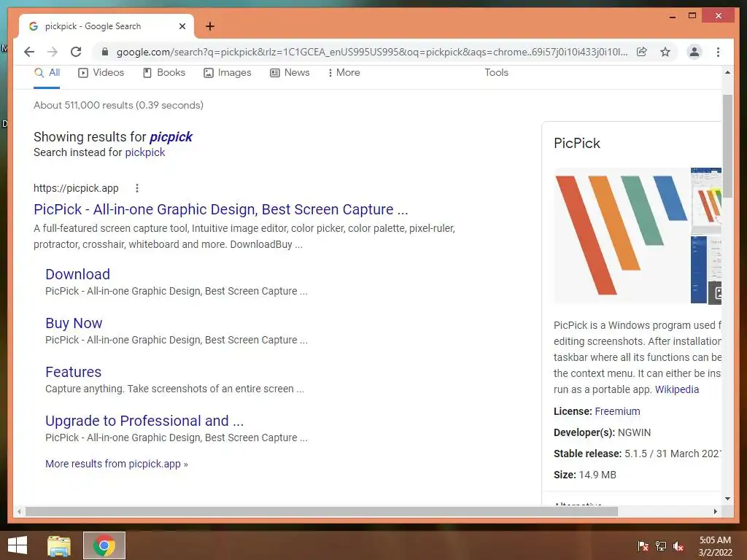Switch to the All results tab
The width and height of the screenshot is (747, 560).
click(x=47, y=73)
